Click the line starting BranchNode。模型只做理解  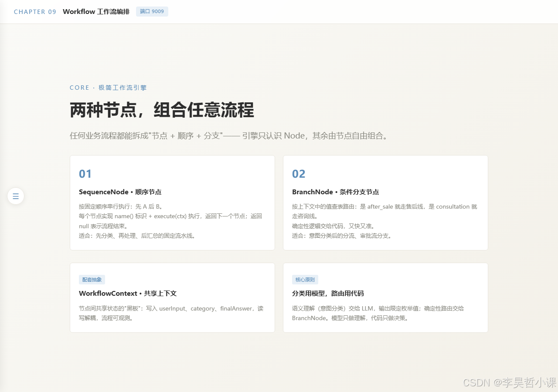pos(350,318)
